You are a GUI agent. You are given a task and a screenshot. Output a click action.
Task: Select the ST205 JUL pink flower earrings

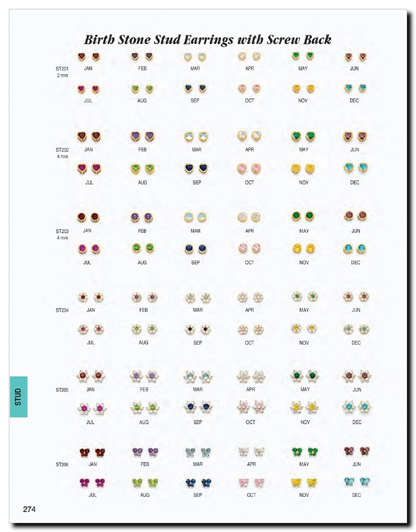[91, 408]
